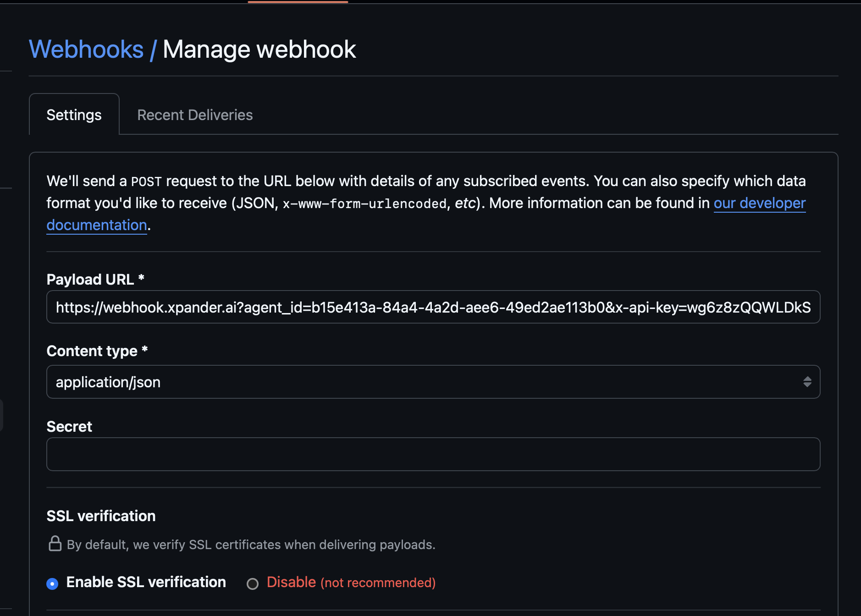Click the "Secret" section label
861x616 pixels.
click(69, 426)
